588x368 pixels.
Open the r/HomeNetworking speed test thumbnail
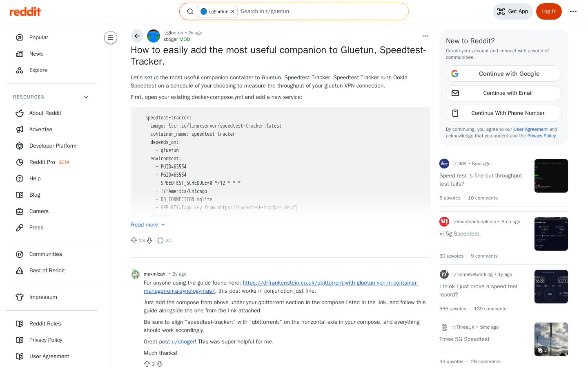[x=551, y=287]
